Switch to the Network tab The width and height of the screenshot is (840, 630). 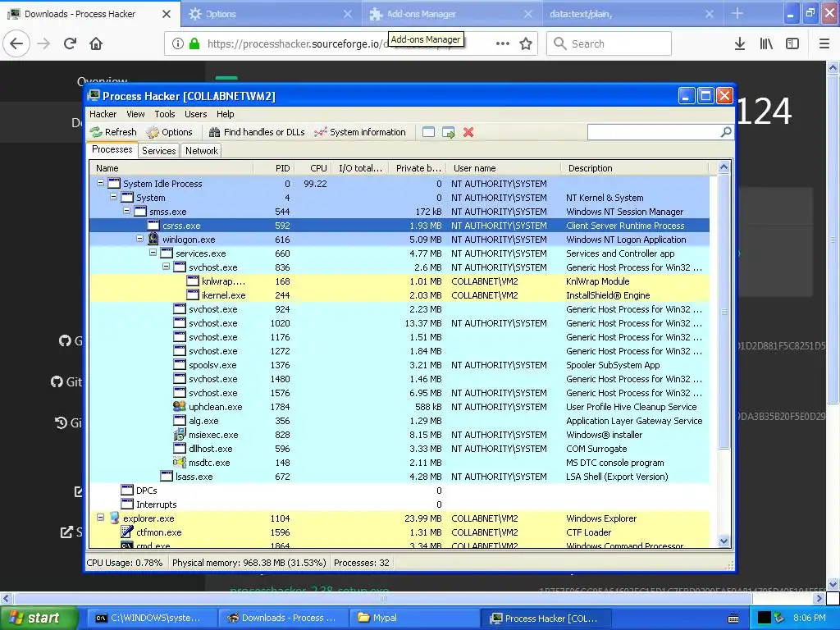tap(202, 151)
